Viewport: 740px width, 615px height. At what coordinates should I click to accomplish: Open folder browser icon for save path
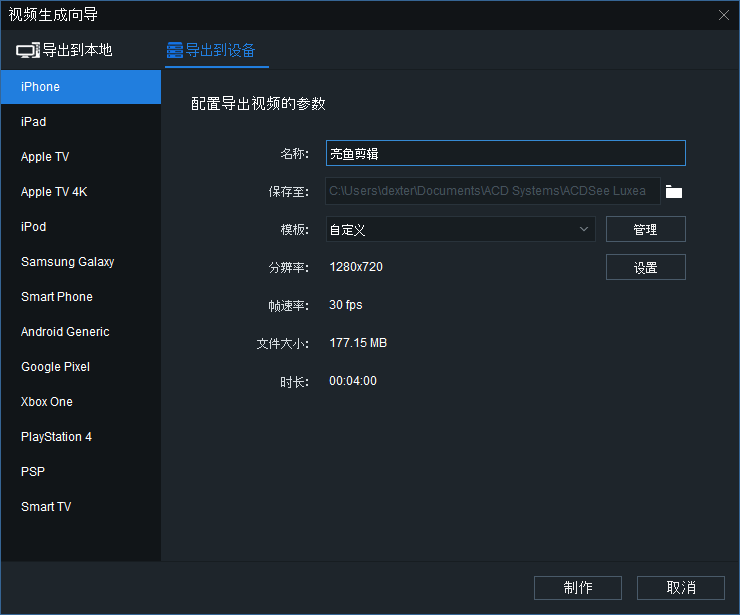pos(673,192)
